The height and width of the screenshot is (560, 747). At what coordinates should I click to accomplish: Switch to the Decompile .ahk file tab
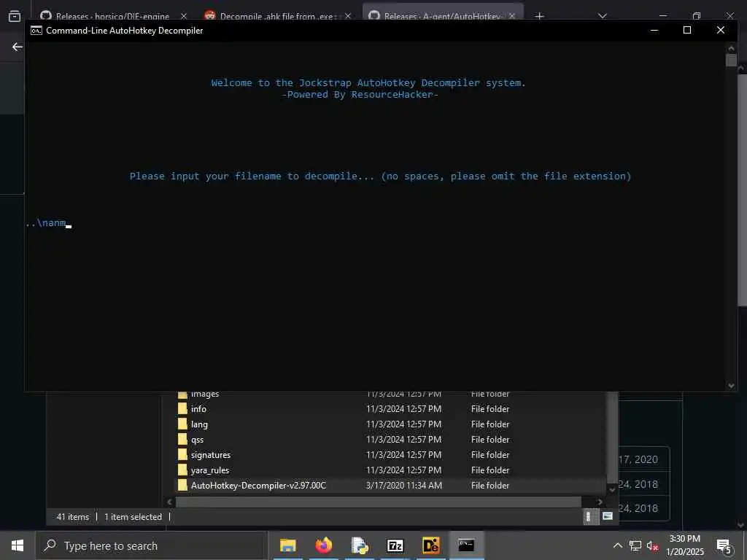pyautogui.click(x=278, y=16)
